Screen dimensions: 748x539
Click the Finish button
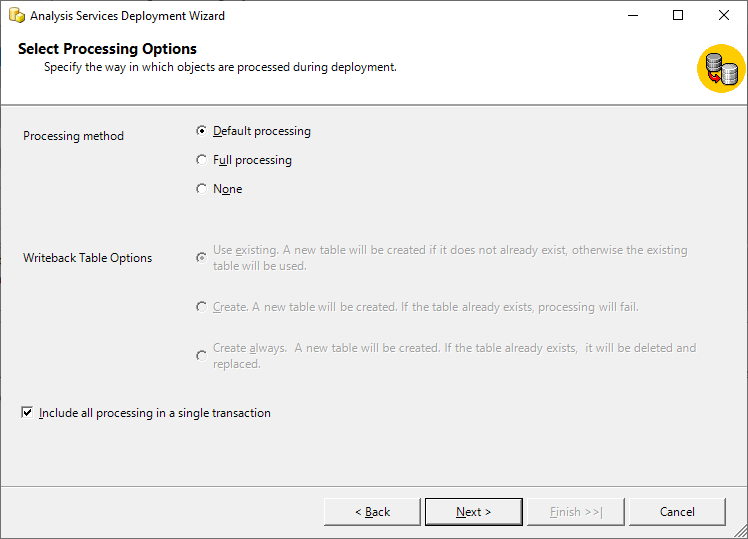point(576,512)
